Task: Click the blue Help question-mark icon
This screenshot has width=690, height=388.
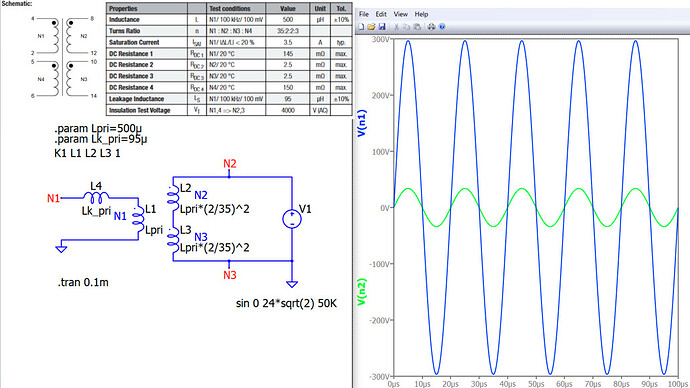Action: (x=442, y=27)
